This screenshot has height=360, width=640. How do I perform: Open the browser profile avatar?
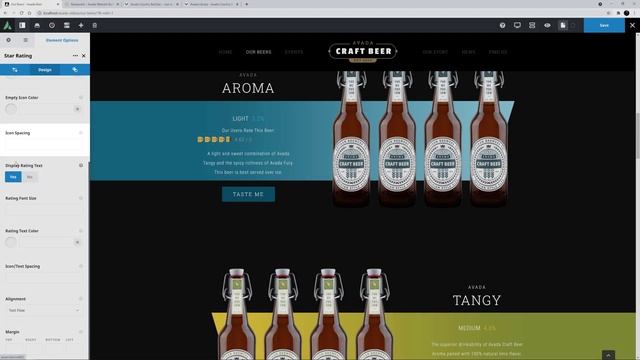[627, 13]
